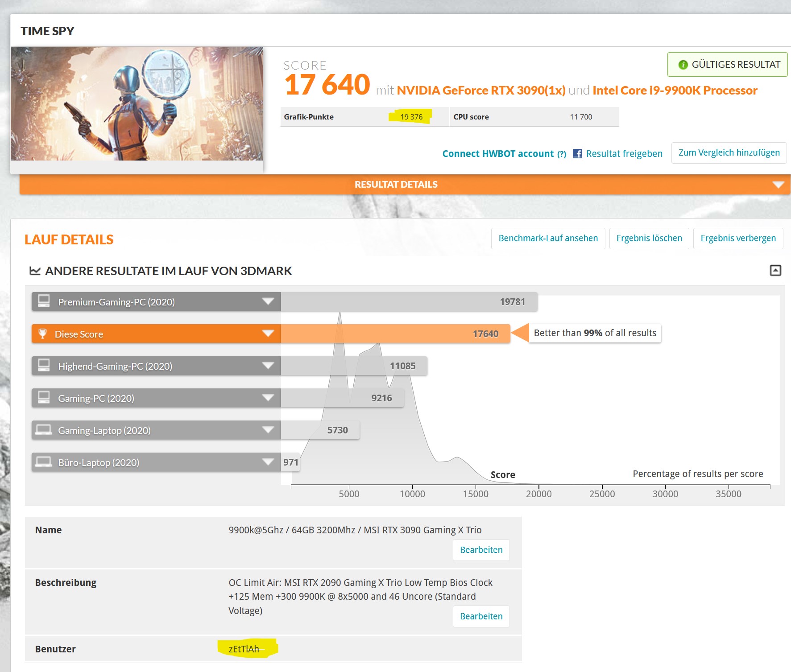Viewport: 791px width, 672px height.
Task: Click the Büro-Laptop bar showing 971
Action: pos(290,462)
